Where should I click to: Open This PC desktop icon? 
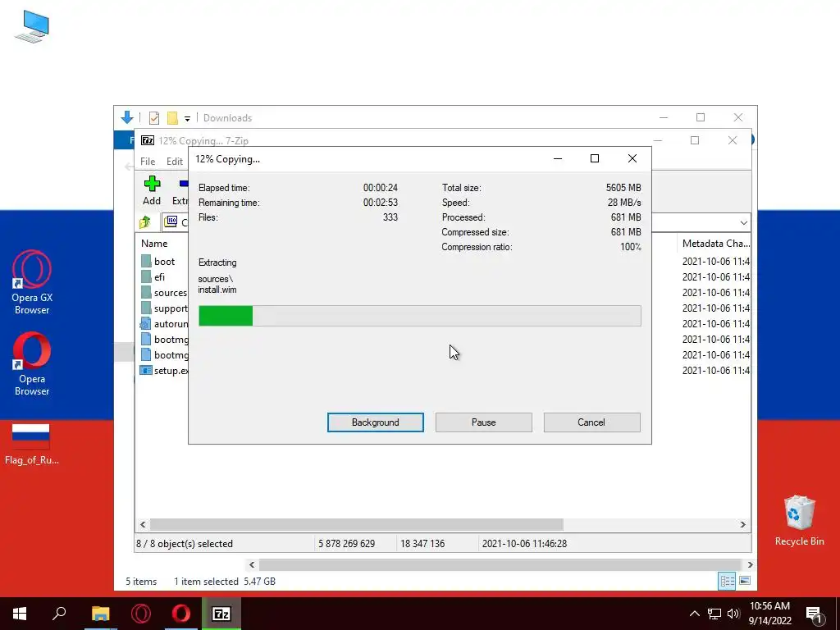(32, 27)
